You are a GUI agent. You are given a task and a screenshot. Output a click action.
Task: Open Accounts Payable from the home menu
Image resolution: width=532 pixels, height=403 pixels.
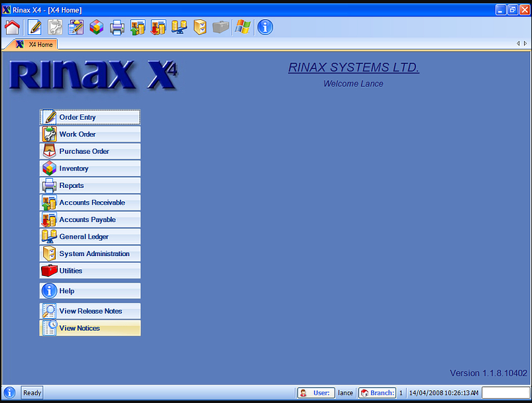[90, 220]
